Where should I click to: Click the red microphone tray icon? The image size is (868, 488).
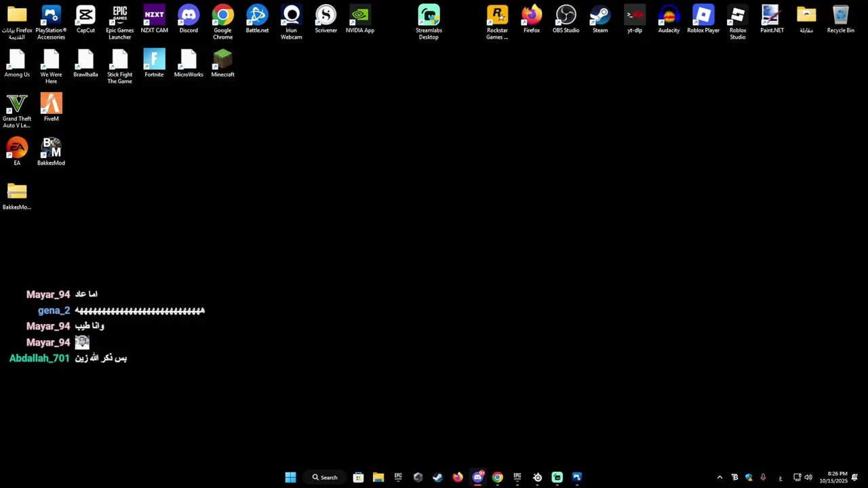coord(763,477)
